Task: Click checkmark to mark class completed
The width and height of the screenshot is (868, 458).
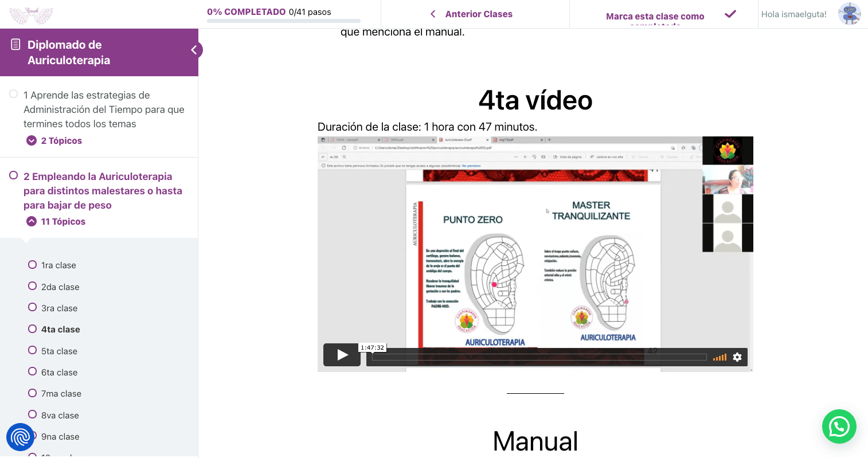Action: (x=730, y=14)
